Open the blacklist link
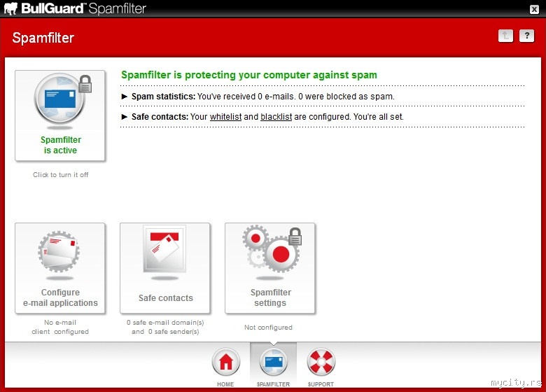Viewport: 546px width, 392px height. pyautogui.click(x=276, y=117)
